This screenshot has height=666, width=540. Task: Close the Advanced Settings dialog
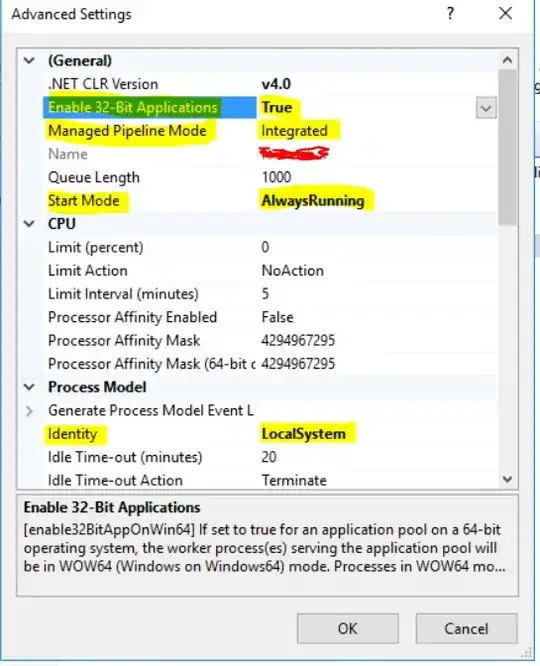(505, 14)
